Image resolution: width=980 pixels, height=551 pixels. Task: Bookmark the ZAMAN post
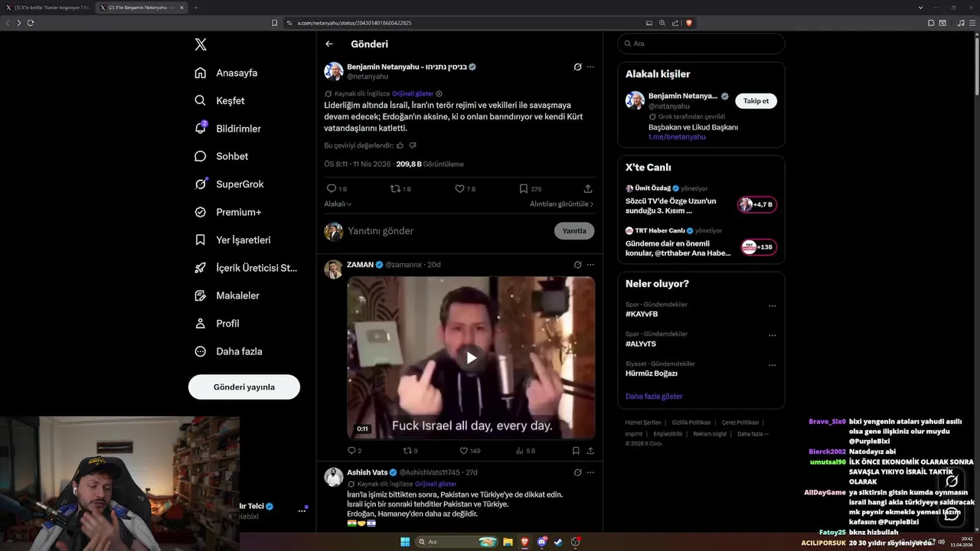(576, 451)
